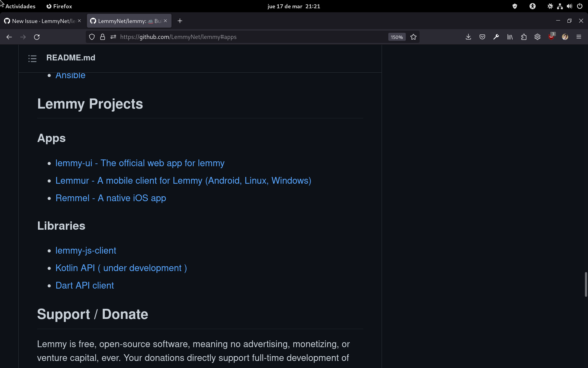Open Actividades overview
This screenshot has height=368, width=588.
tap(20, 6)
